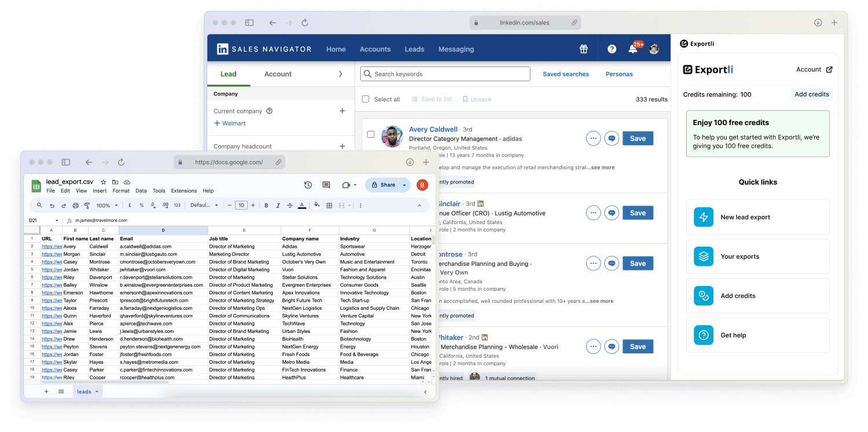Message Avery Caldwell via chat icon
Viewport: 868px width, 432px height.
click(x=611, y=138)
